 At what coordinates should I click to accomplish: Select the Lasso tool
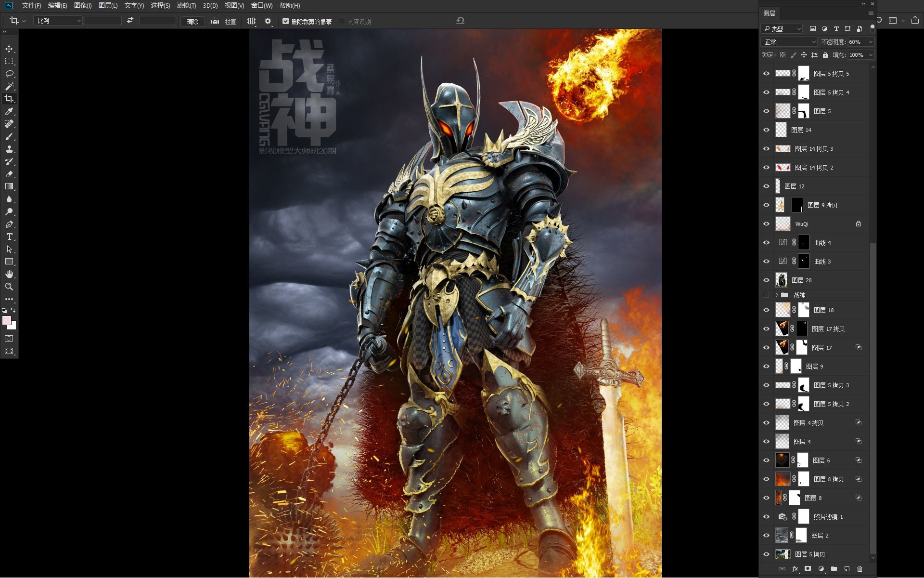[x=9, y=74]
